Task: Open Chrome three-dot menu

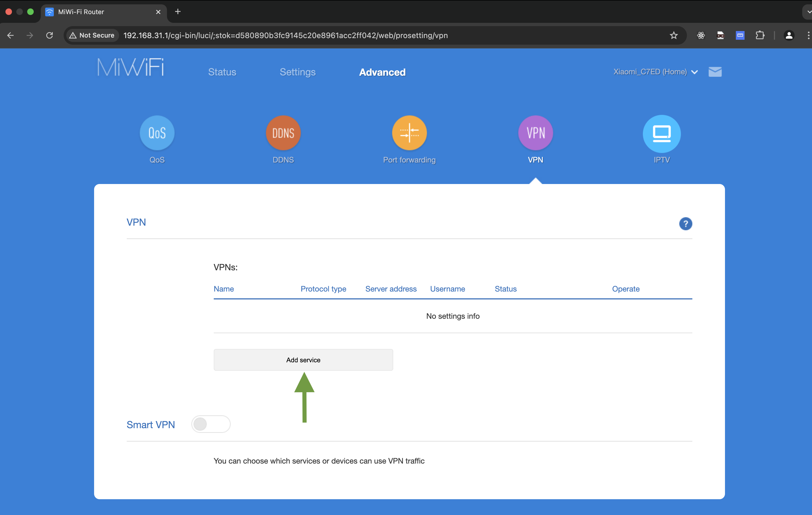Action: coord(808,35)
